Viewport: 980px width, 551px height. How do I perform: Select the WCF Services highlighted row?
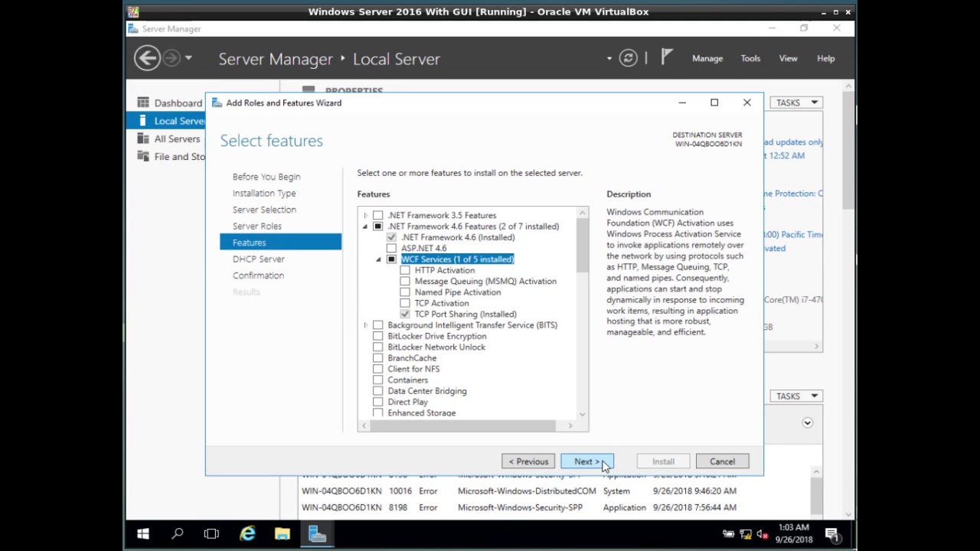click(457, 259)
